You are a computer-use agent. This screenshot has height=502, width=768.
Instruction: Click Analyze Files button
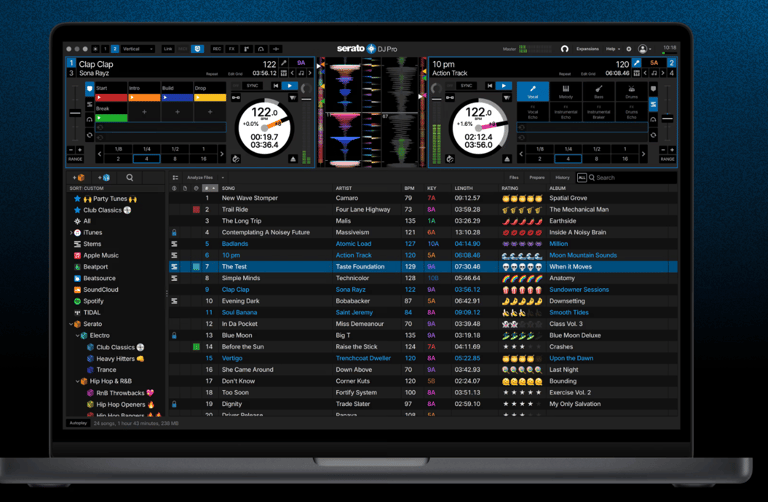click(x=200, y=178)
